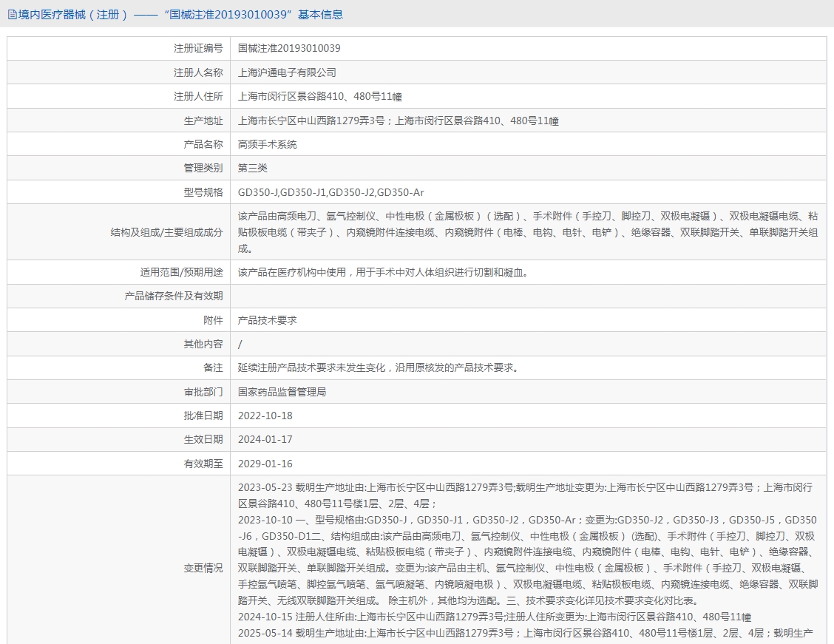Click the structure and composition description text
The height and width of the screenshot is (644, 834).
527,232
